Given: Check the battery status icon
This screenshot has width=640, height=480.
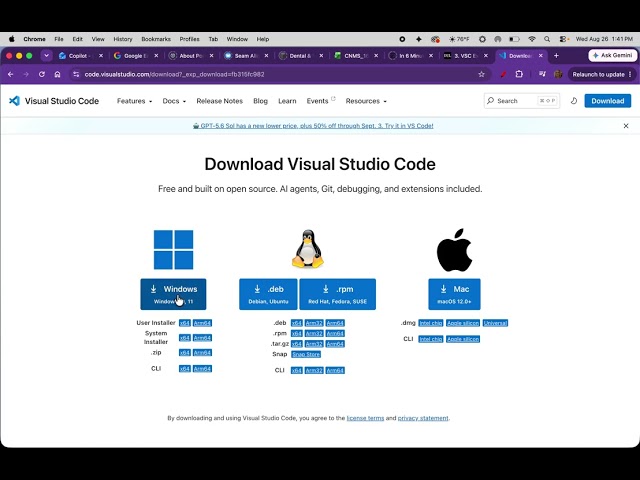Looking at the screenshot, I should (514, 39).
